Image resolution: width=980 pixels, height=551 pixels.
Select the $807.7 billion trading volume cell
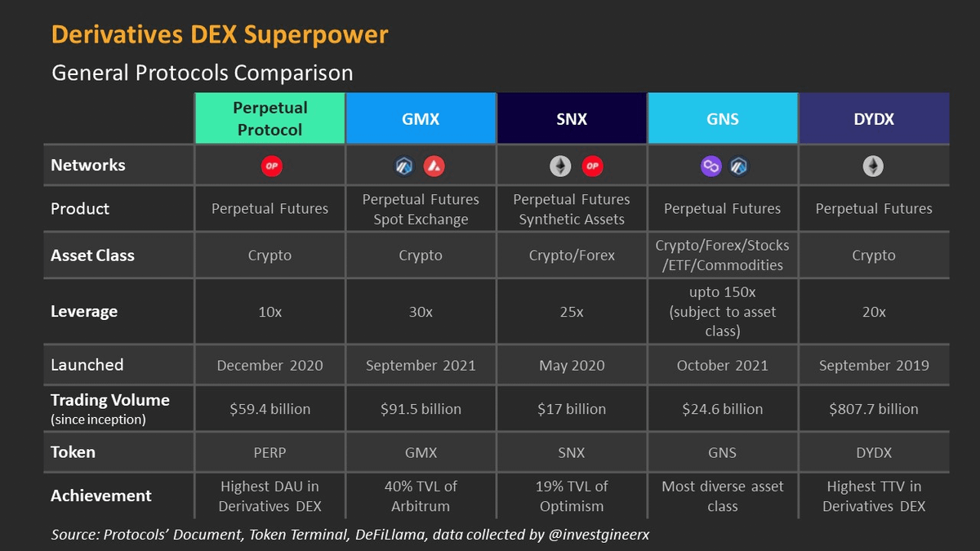pyautogui.click(x=874, y=409)
